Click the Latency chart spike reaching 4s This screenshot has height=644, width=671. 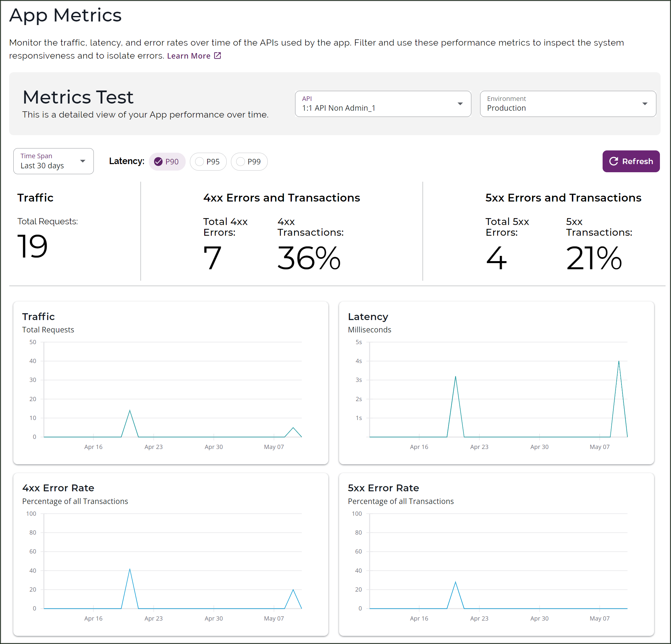pyautogui.click(x=618, y=361)
